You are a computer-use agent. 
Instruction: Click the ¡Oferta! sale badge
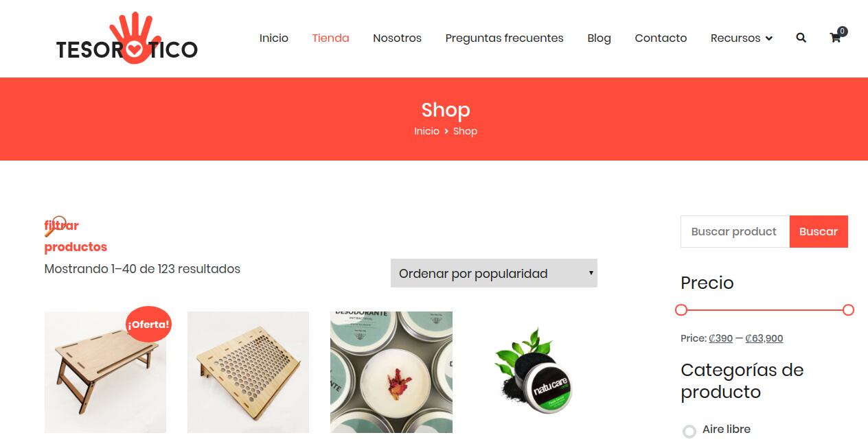coord(148,324)
